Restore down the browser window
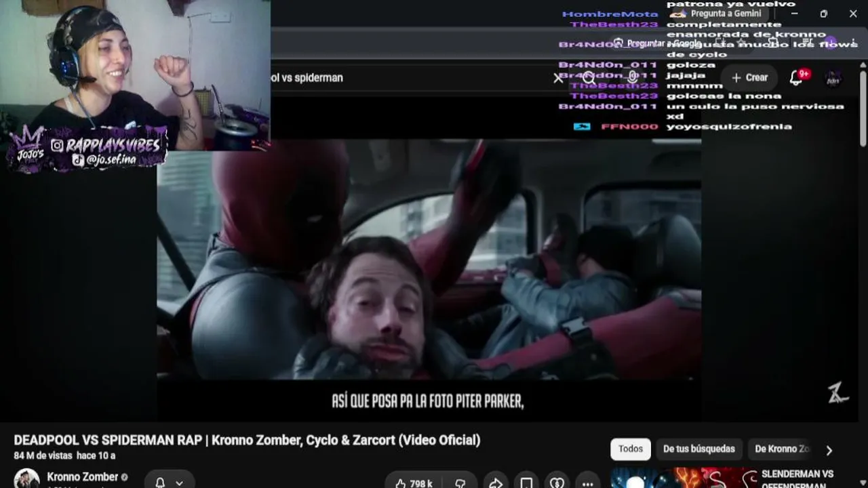This screenshot has width=868, height=488. [x=823, y=14]
